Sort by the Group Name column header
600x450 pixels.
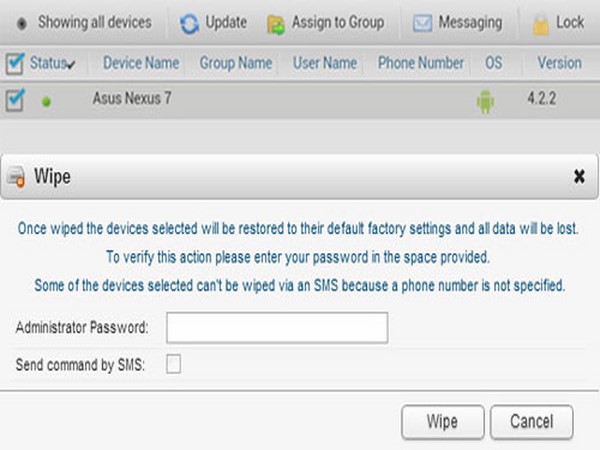[235, 63]
